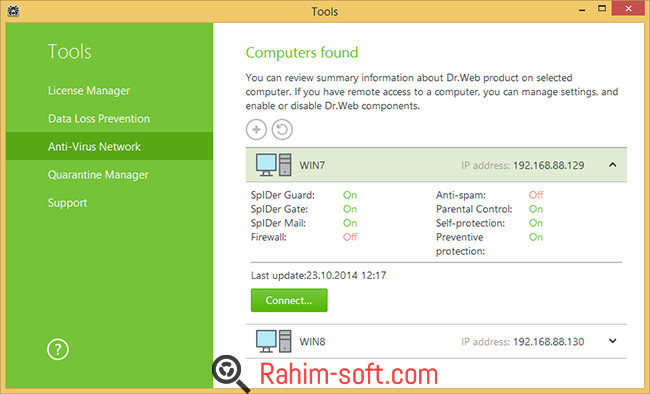This screenshot has width=650, height=394.
Task: Minimize the Tools window
Action: pyautogui.click(x=582, y=9)
